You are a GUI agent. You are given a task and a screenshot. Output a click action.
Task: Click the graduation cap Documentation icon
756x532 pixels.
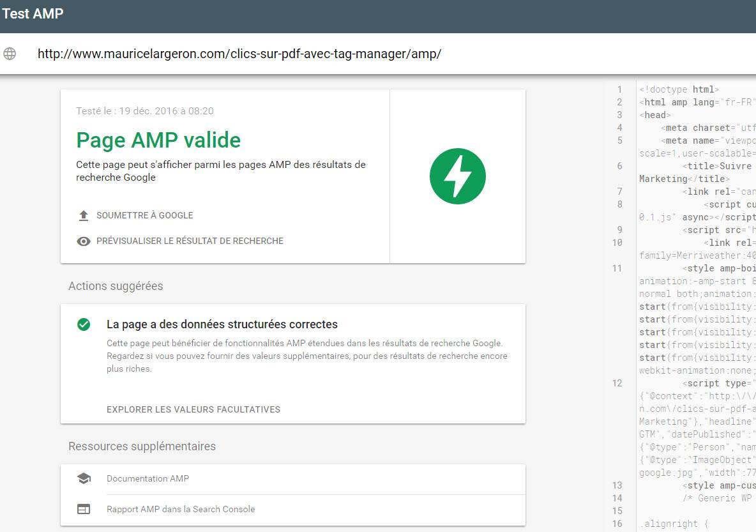click(84, 478)
